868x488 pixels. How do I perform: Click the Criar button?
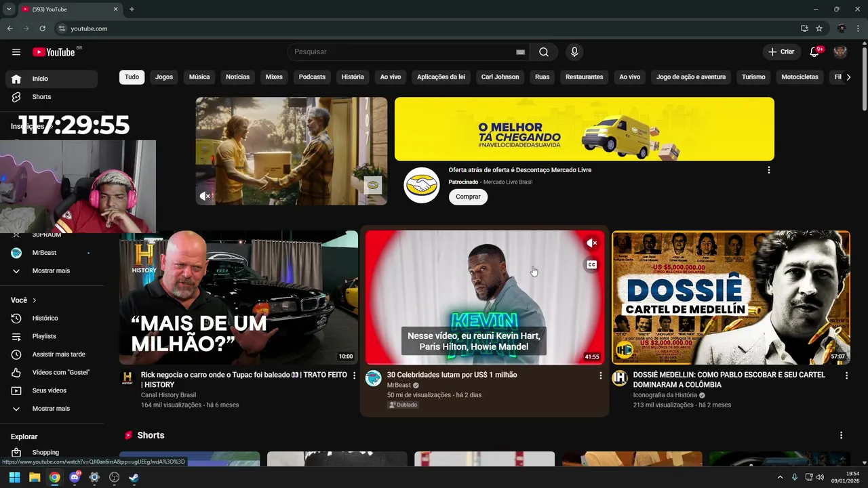click(x=781, y=52)
